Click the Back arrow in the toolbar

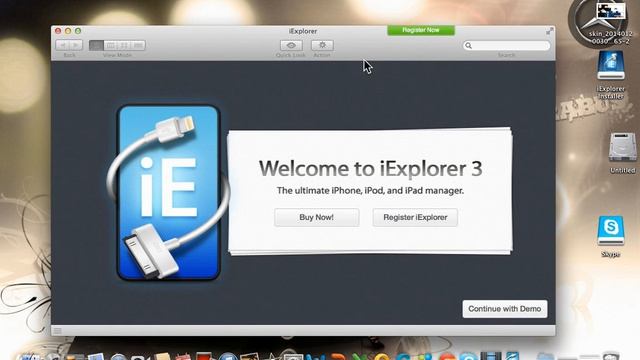tap(62, 45)
